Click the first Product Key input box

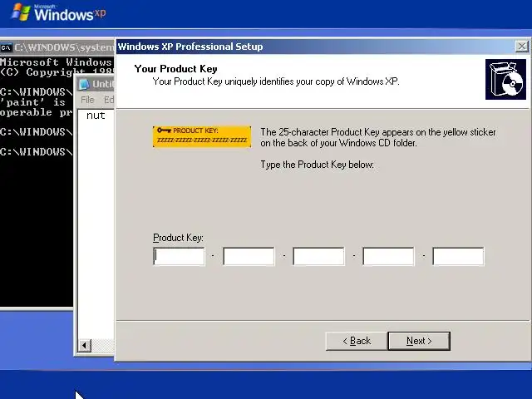tap(179, 256)
